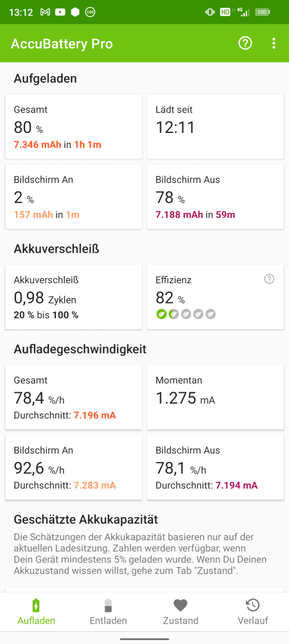Open the Gesamt 80 % charged card

pos(73,126)
